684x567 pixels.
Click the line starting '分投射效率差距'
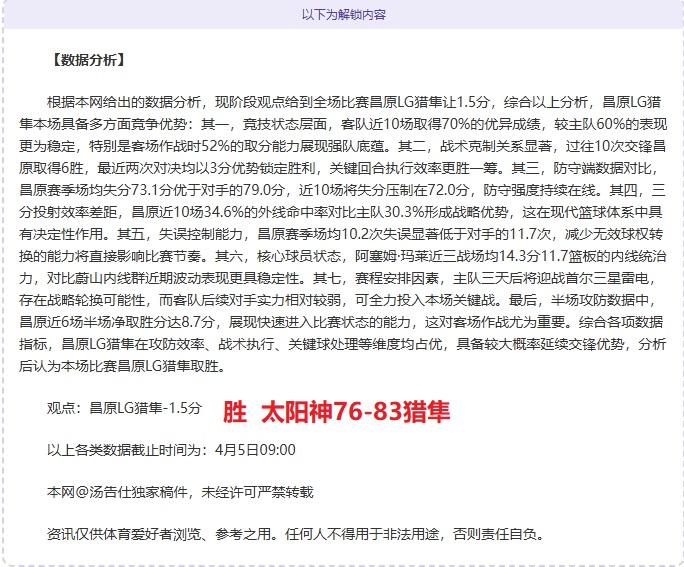341,212
